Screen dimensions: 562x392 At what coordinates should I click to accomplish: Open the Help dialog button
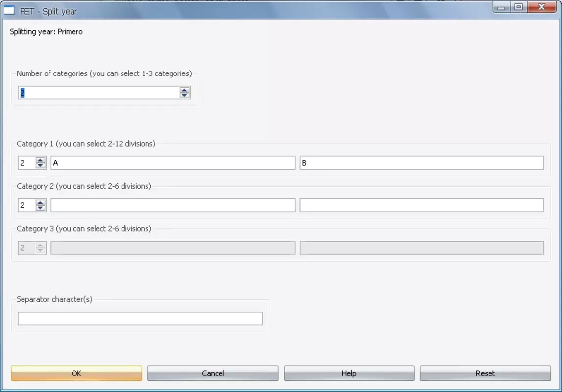[349, 373]
